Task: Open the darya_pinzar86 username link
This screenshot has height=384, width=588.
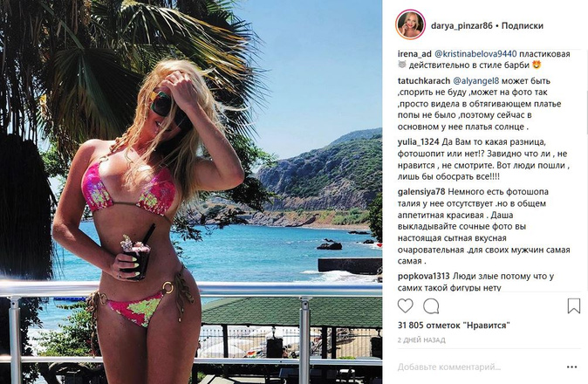Action: pyautogui.click(x=462, y=26)
